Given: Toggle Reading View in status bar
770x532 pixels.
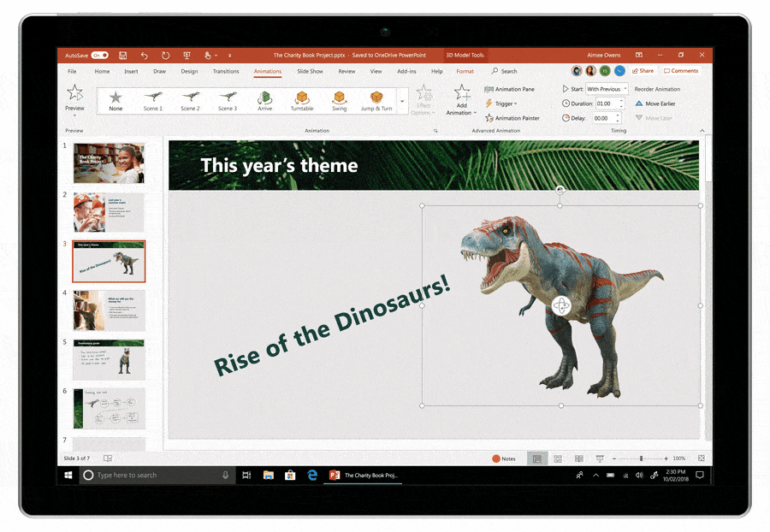Looking at the screenshot, I should click(578, 458).
